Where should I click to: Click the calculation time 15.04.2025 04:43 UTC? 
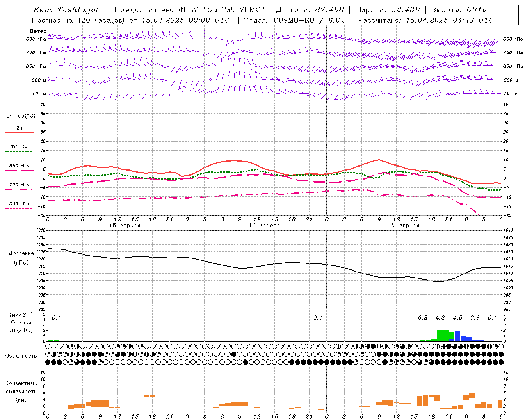click(x=450, y=20)
